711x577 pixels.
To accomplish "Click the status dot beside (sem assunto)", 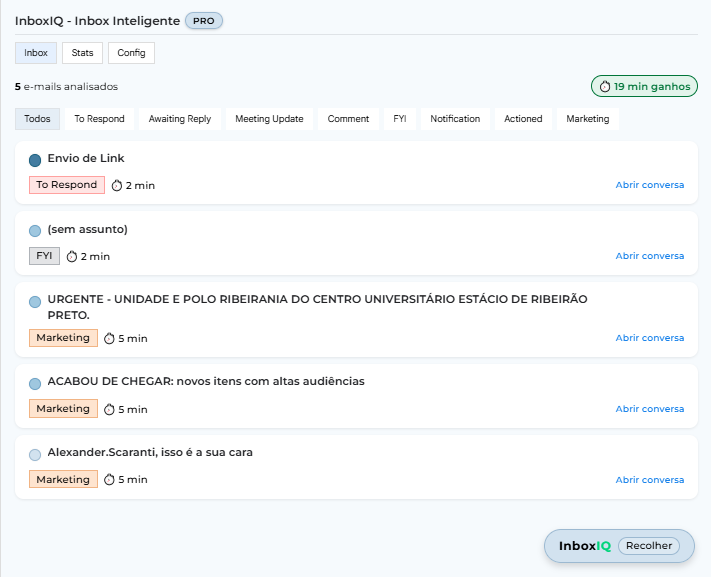I will (35, 231).
